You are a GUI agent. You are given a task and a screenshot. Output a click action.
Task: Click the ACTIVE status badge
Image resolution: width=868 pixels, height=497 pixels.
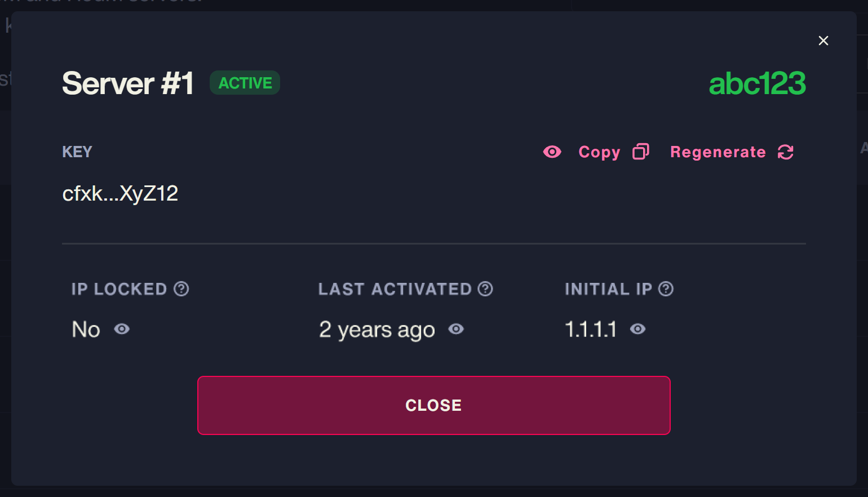tap(245, 83)
